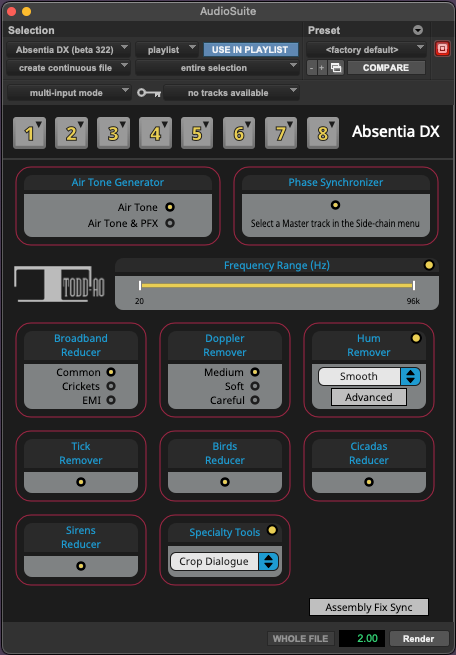
Task: Select the next preset with plus
Action: [322, 68]
